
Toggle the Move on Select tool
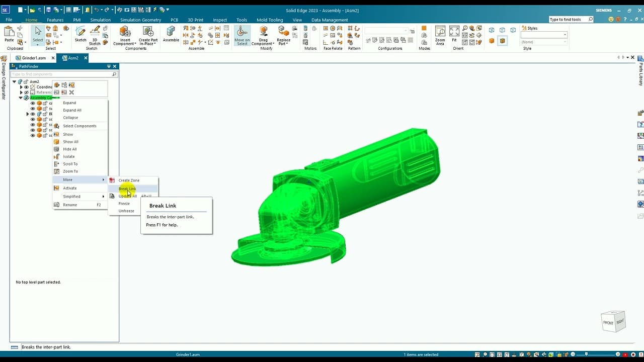click(x=242, y=35)
